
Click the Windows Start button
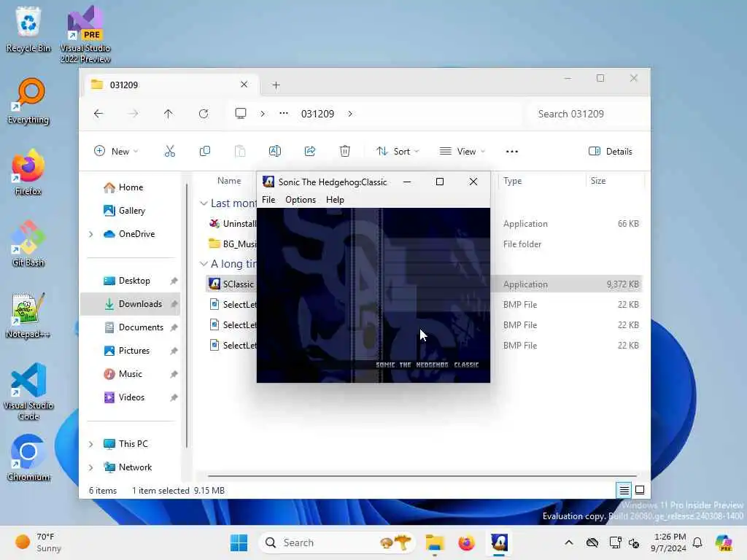(x=239, y=542)
